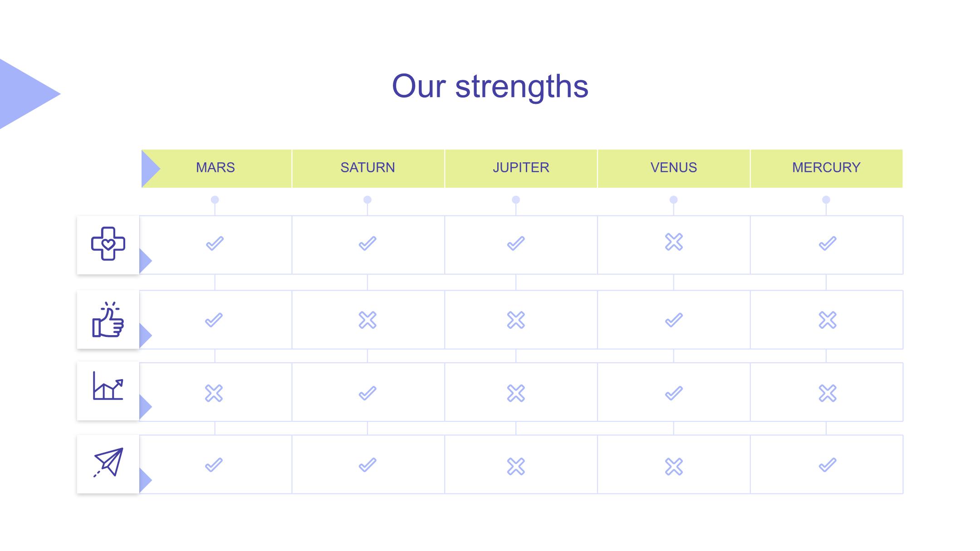Image resolution: width=980 pixels, height=551 pixels.
Task: Click the growth chart icon
Action: tap(108, 386)
